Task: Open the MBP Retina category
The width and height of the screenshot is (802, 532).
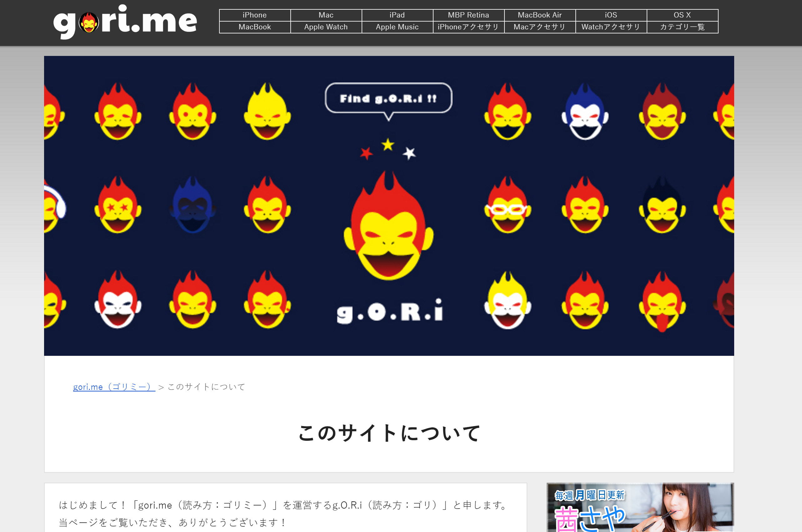Action: [469, 15]
